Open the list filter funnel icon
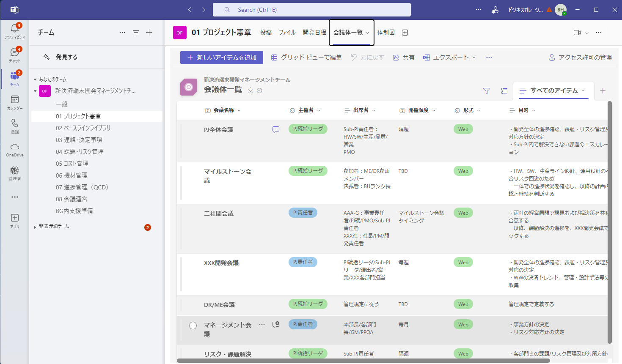This screenshot has height=364, width=622. pos(487,91)
